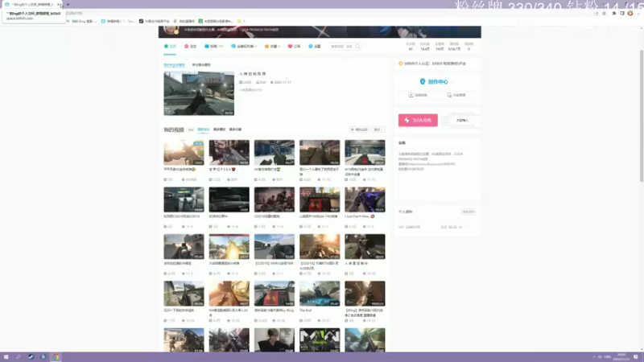644x362 pixels.
Task: Open the AK-74U video thumbnail with red heart
Action: (x=320, y=200)
